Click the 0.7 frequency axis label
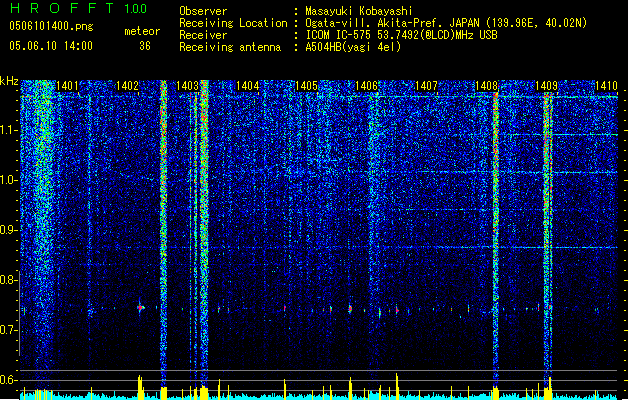Image resolution: width=629 pixels, height=400 pixels. pyautogui.click(x=8, y=330)
